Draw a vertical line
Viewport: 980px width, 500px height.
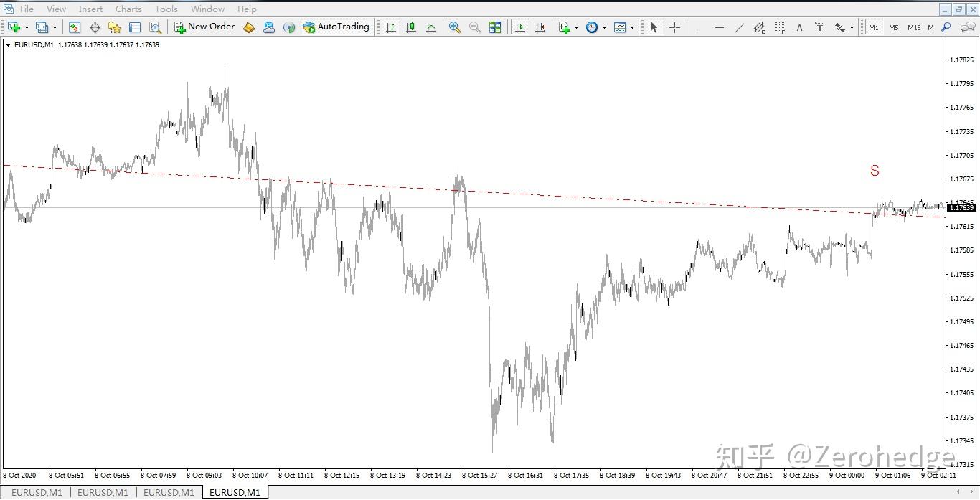click(698, 27)
